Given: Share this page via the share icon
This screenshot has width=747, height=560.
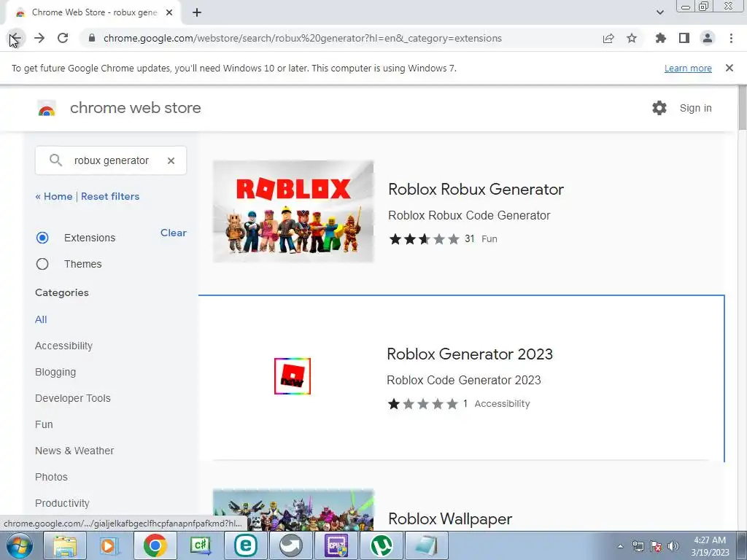Looking at the screenshot, I should click(608, 38).
